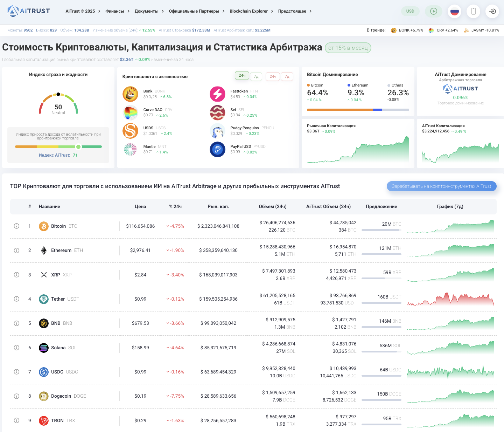Screen dimensions: 504x432
Task: Open info icon for Ethereum row
Action: 16,250
